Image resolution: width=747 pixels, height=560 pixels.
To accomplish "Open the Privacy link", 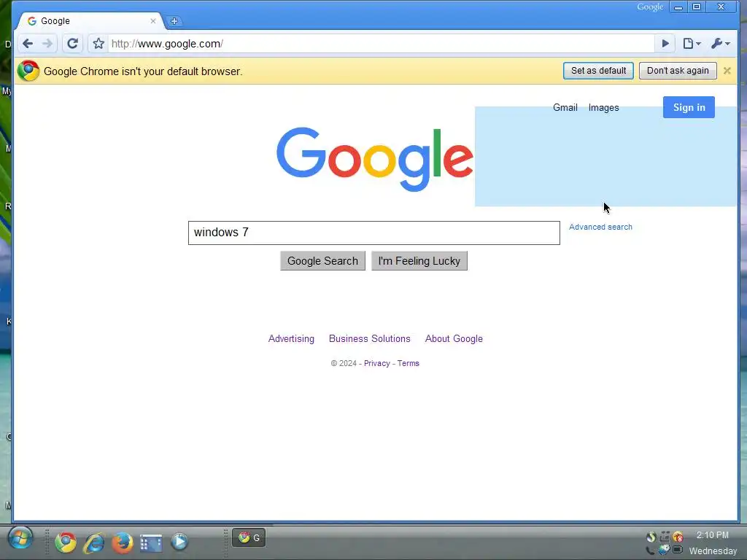I will tap(377, 363).
